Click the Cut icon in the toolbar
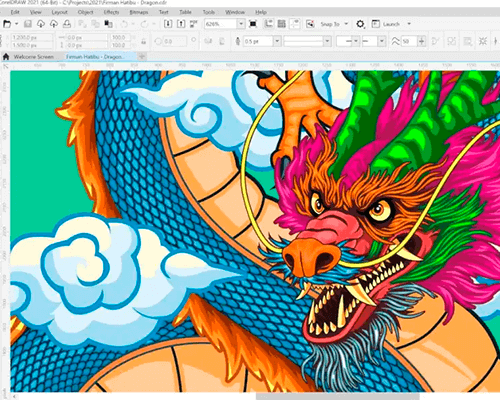The width and height of the screenshot is (500, 400). click(x=82, y=24)
